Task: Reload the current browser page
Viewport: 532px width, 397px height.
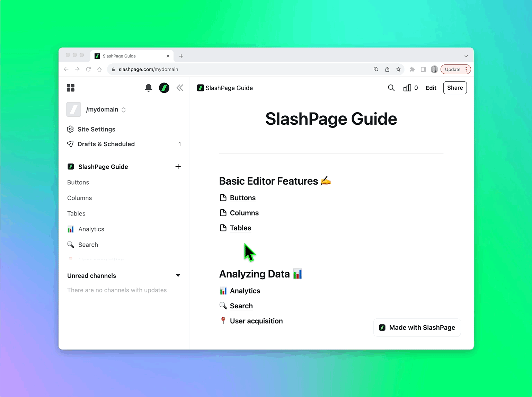Action: pos(88,69)
